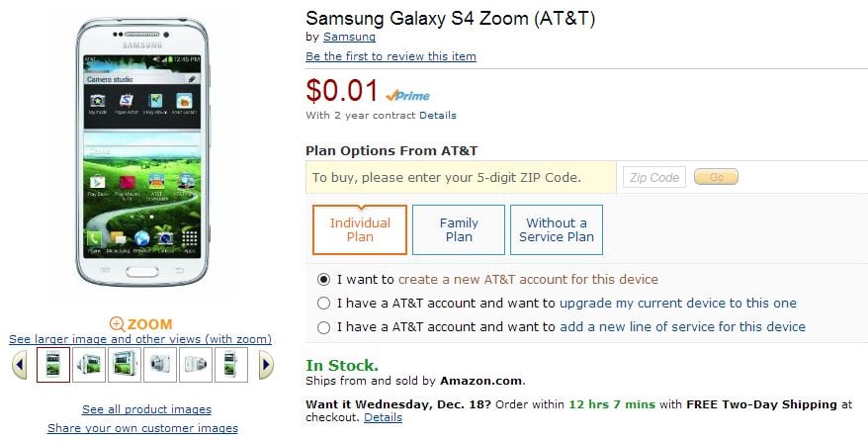Screen dimensions: 868x441
Task: Click the Prime logo beside the price
Action: click(x=406, y=95)
